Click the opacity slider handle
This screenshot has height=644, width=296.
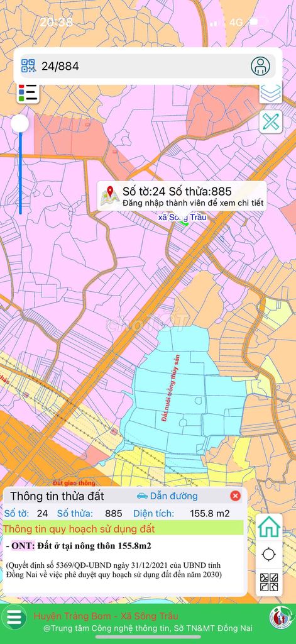pos(19,124)
